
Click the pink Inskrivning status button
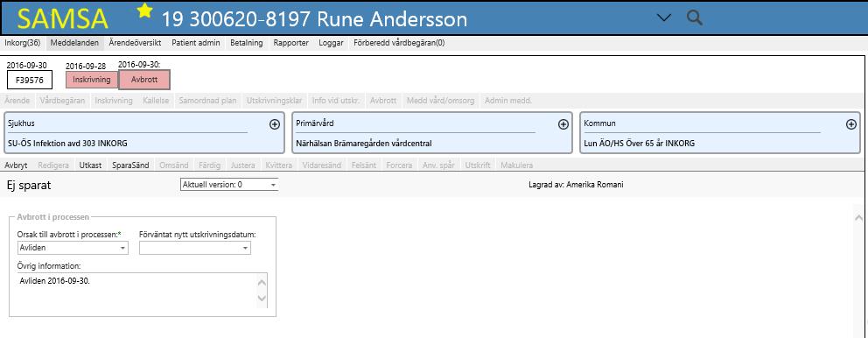pos(92,80)
